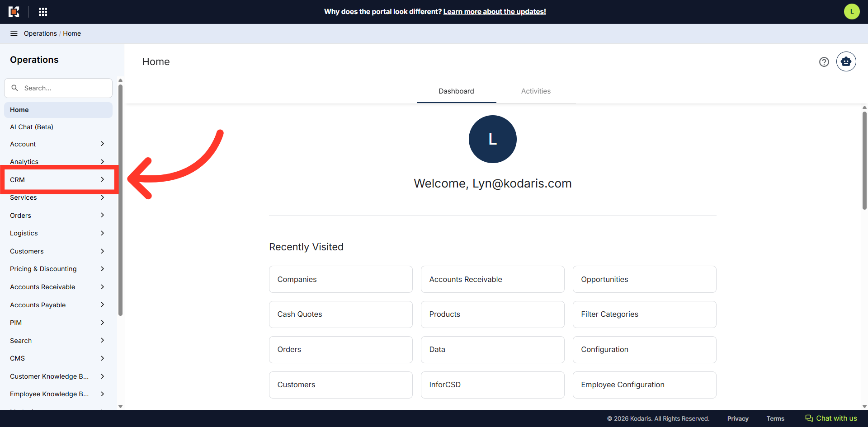Open the Companies recently visited card
The width and height of the screenshot is (868, 427).
pos(341,279)
